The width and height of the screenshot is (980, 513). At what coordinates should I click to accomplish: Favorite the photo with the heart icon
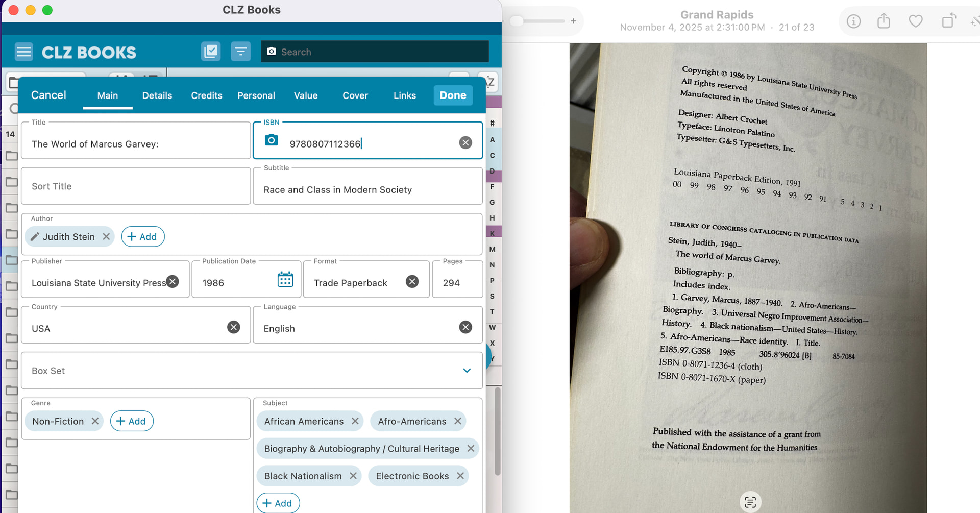point(916,21)
